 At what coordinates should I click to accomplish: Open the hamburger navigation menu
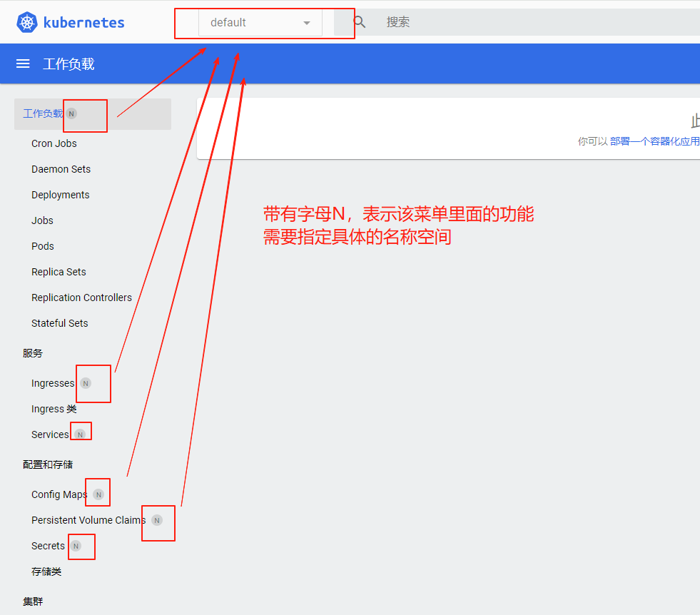pos(23,63)
